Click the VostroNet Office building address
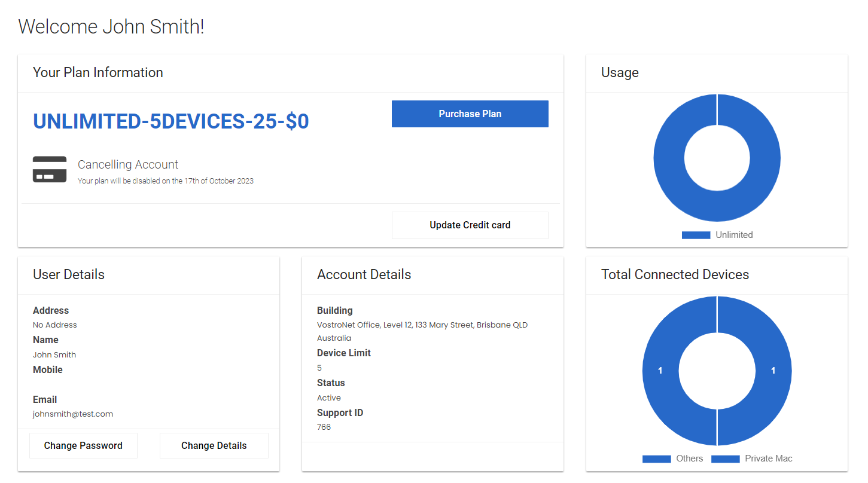Screen dimensions: 868x483 (x=422, y=325)
